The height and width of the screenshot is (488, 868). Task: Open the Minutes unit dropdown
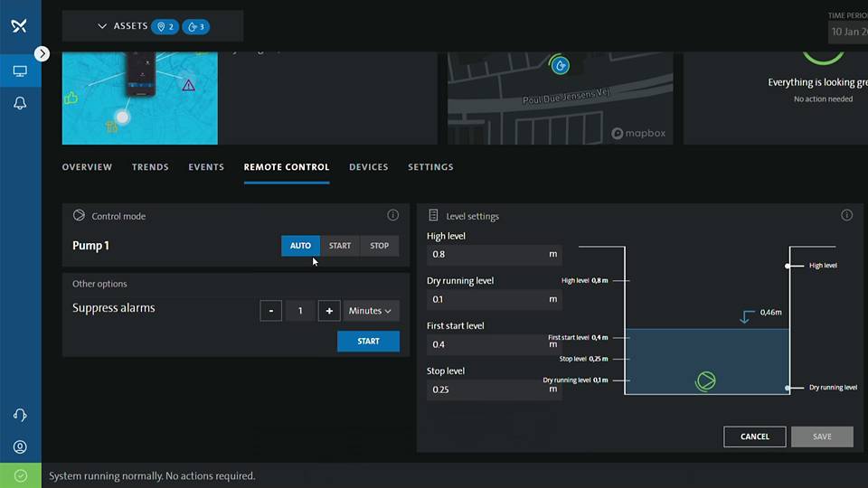click(x=371, y=311)
